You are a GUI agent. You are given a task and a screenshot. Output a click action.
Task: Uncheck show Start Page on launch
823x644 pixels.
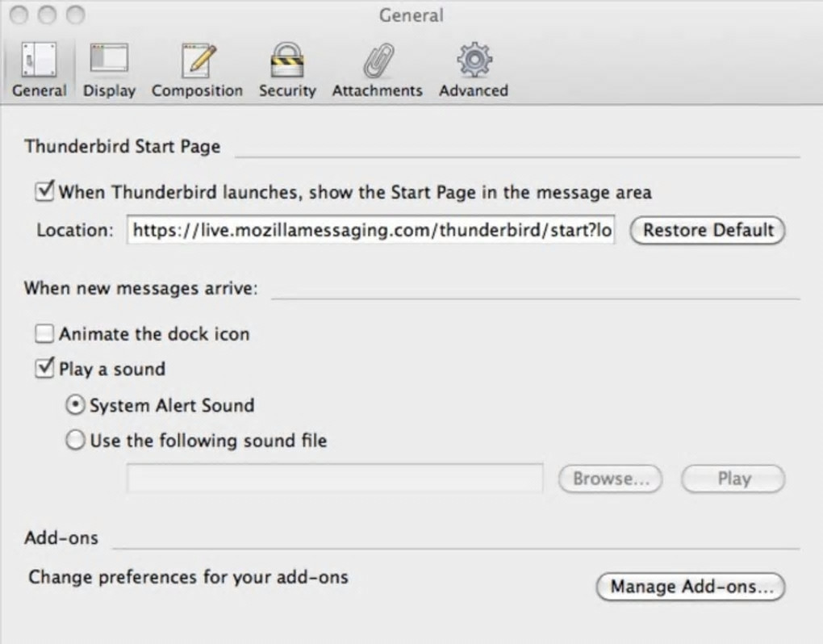(45, 192)
